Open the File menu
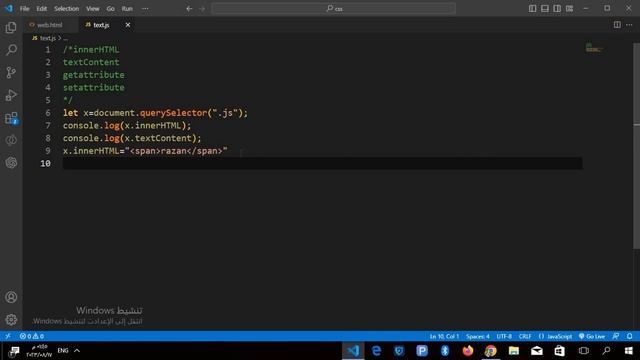Image resolution: width=640 pixels, height=360 pixels. click(x=24, y=9)
